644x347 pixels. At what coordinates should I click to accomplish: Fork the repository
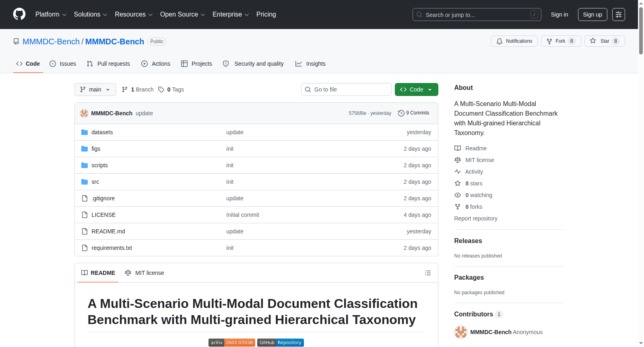(561, 41)
